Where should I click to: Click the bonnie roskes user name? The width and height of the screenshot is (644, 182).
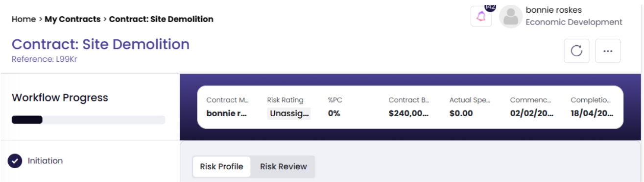click(553, 10)
